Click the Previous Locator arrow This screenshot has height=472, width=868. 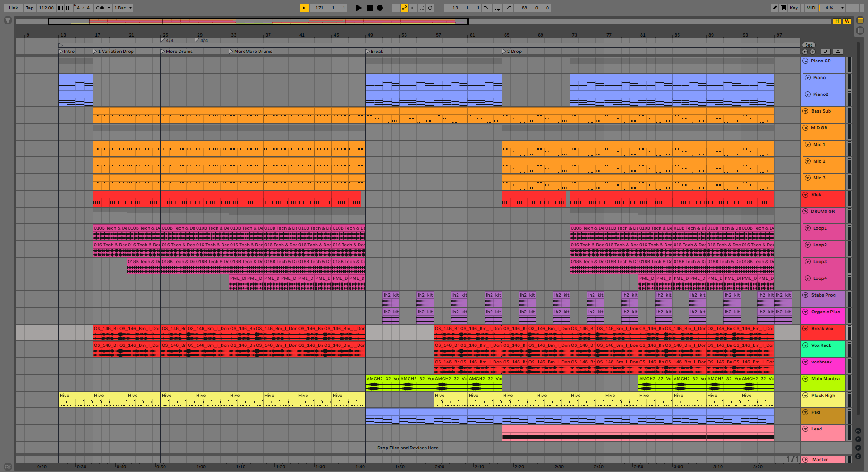tap(805, 52)
